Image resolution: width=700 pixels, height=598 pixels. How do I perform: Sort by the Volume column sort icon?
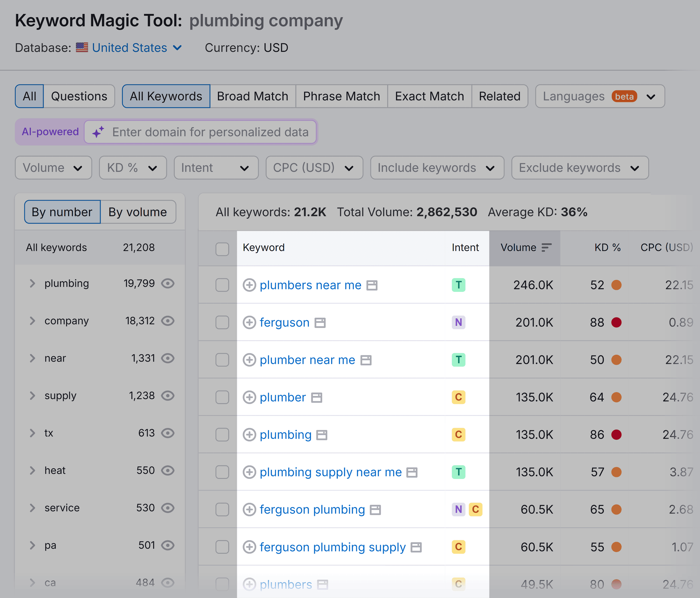coord(547,248)
